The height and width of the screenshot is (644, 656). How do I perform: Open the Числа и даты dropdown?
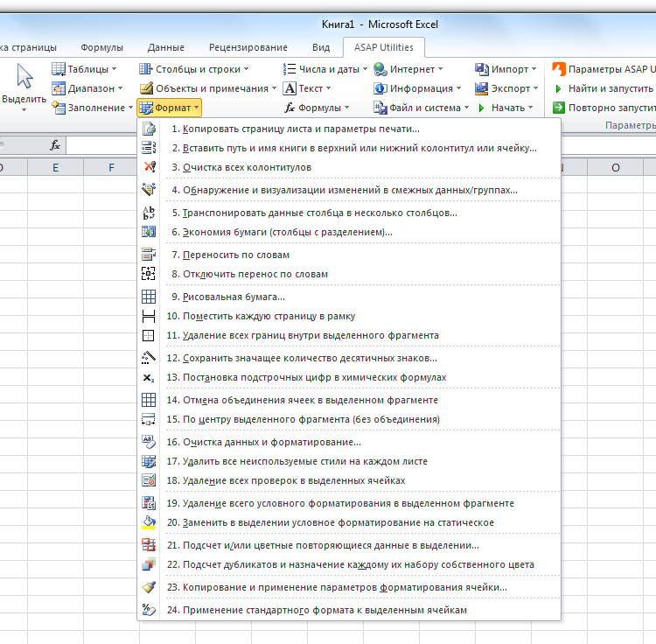[325, 69]
